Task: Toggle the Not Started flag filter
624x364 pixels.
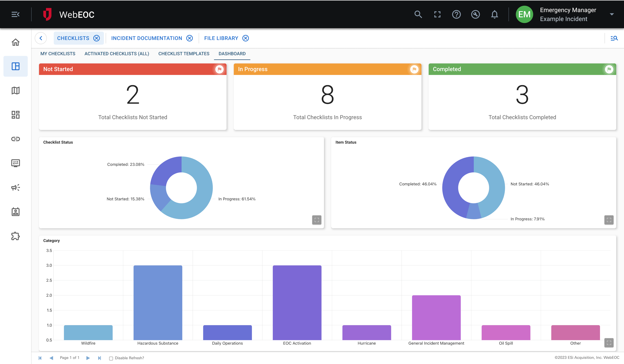Action: click(x=219, y=69)
